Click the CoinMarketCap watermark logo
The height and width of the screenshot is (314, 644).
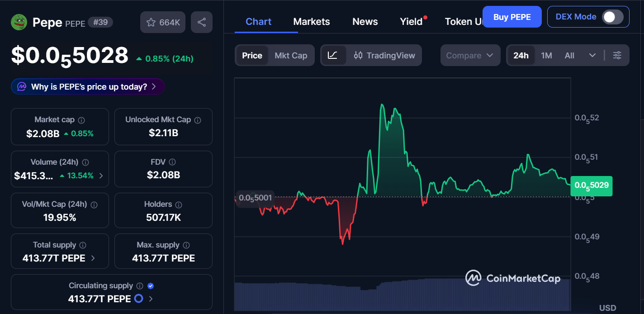[x=473, y=279]
